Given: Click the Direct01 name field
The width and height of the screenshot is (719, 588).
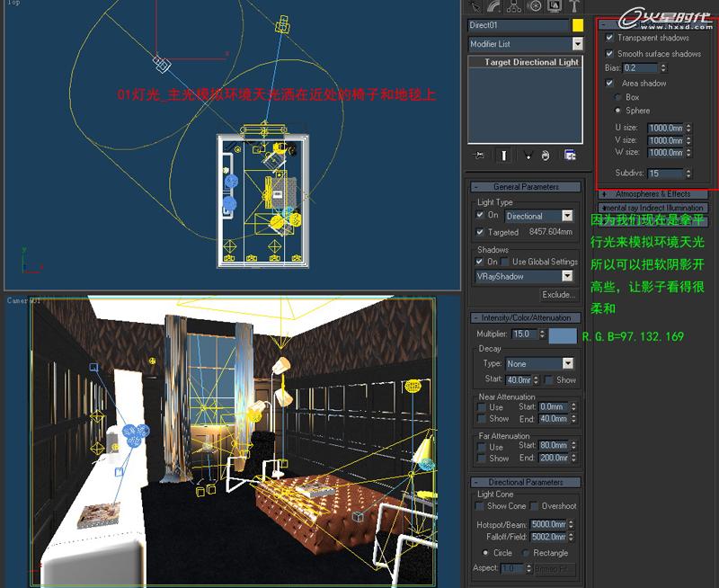Looking at the screenshot, I should coord(519,25).
